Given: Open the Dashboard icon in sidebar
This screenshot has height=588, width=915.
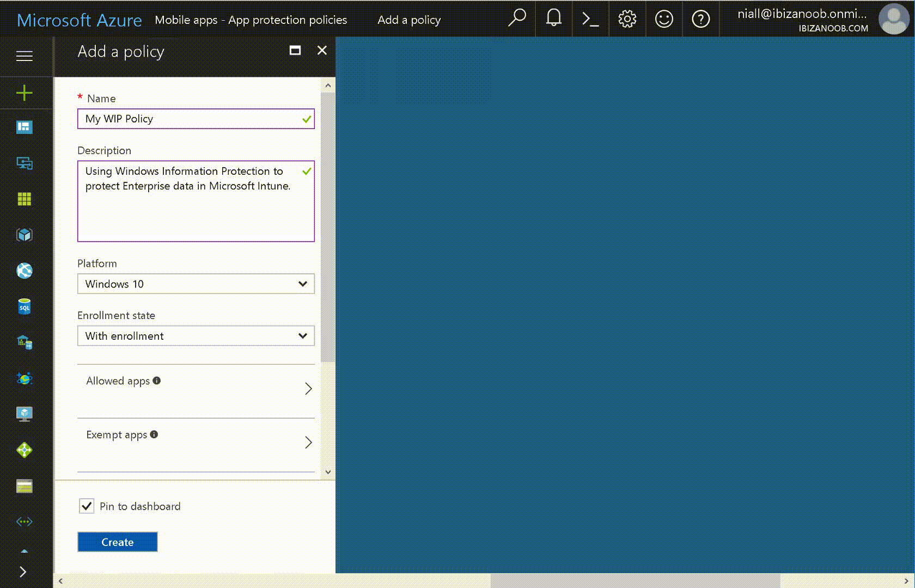Looking at the screenshot, I should tap(25, 127).
